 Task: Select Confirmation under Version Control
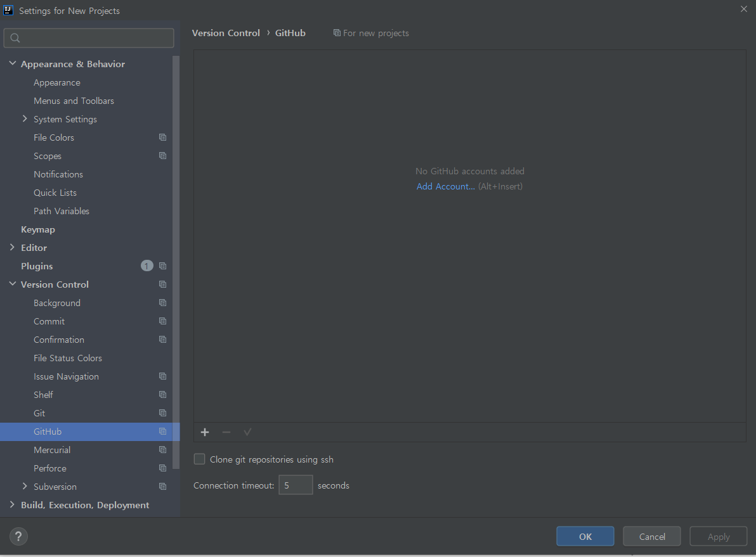59,340
